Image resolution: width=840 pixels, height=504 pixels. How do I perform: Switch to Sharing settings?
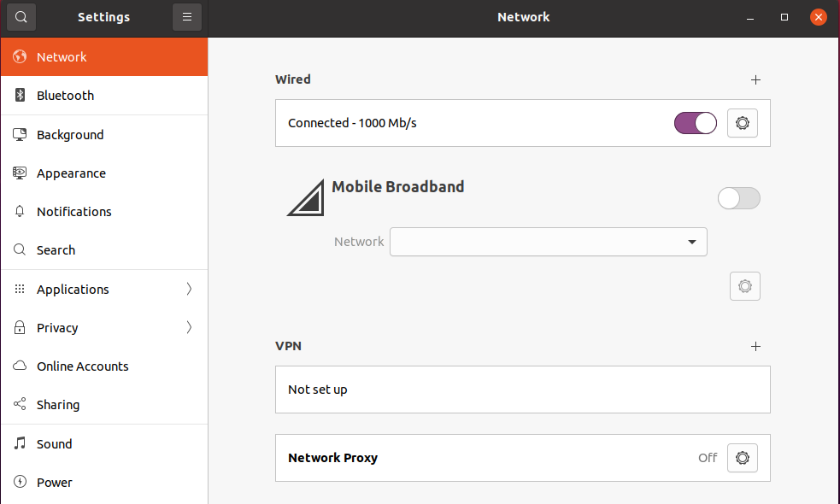[104, 404]
